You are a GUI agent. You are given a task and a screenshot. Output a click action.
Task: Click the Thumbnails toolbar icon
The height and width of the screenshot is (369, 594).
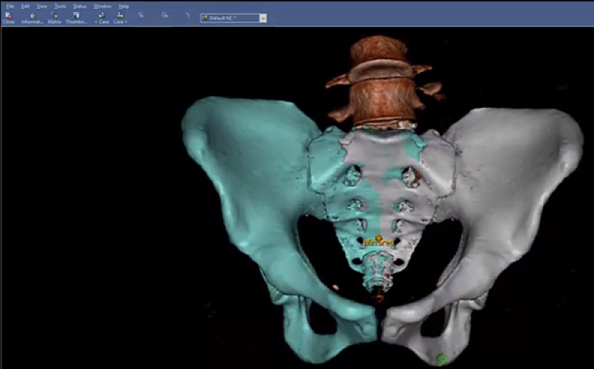click(x=76, y=18)
